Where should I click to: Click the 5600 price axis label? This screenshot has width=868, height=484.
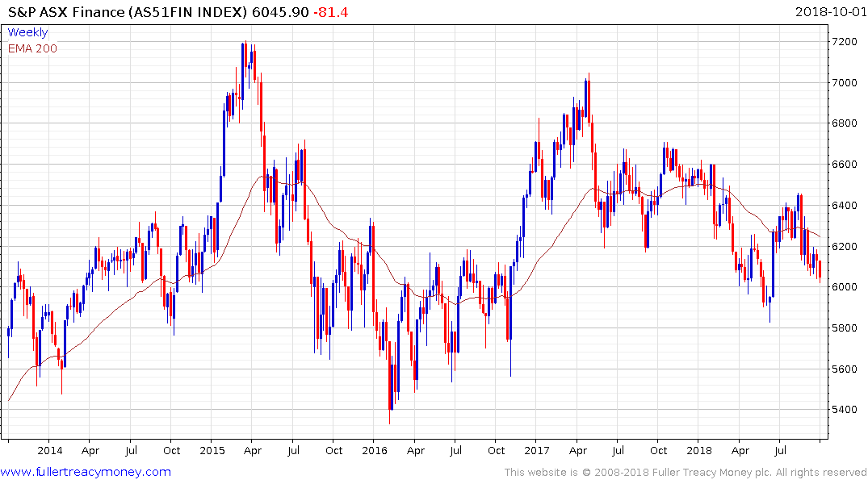tap(845, 369)
